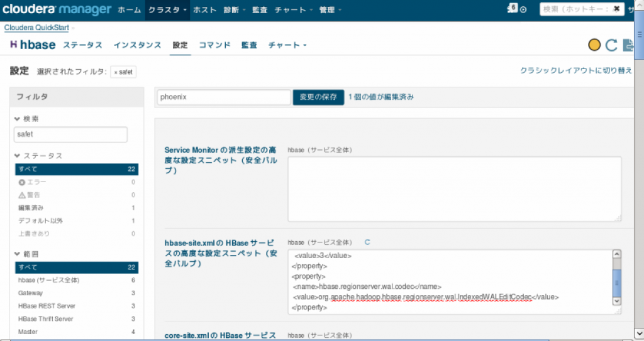Filter scope by Gateway
This screenshot has width=644, height=341.
click(x=77, y=293)
